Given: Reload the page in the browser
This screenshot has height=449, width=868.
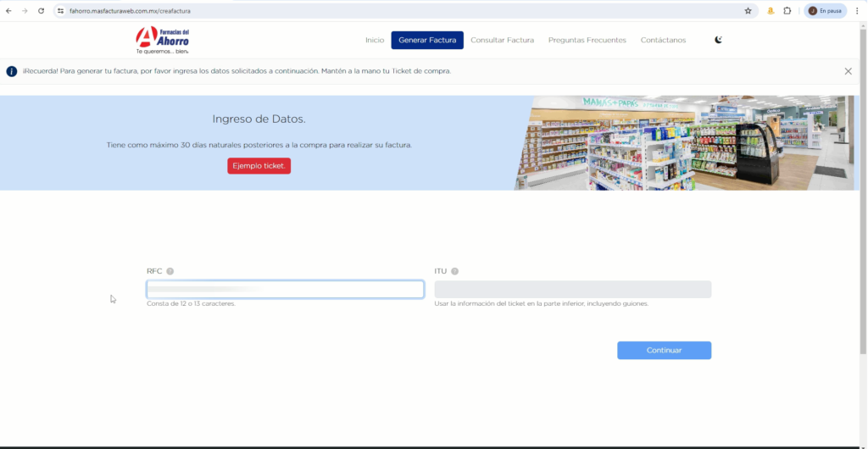Looking at the screenshot, I should [41, 11].
